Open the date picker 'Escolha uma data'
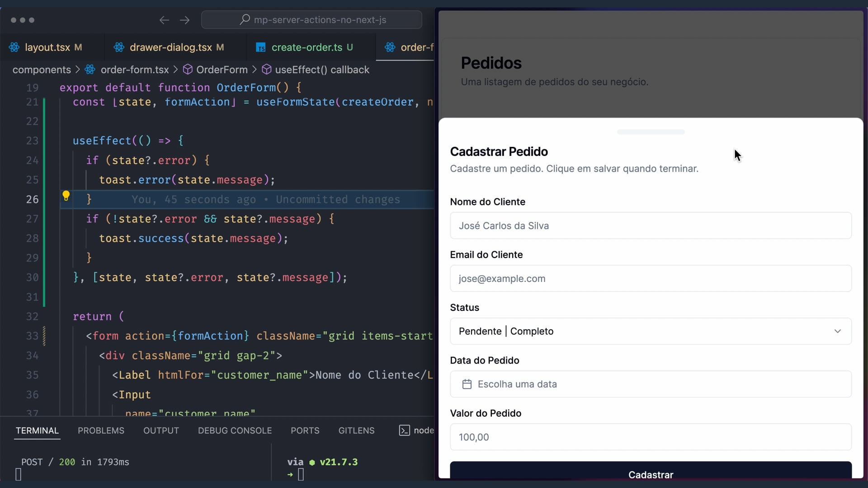This screenshot has width=868, height=488. 650,384
